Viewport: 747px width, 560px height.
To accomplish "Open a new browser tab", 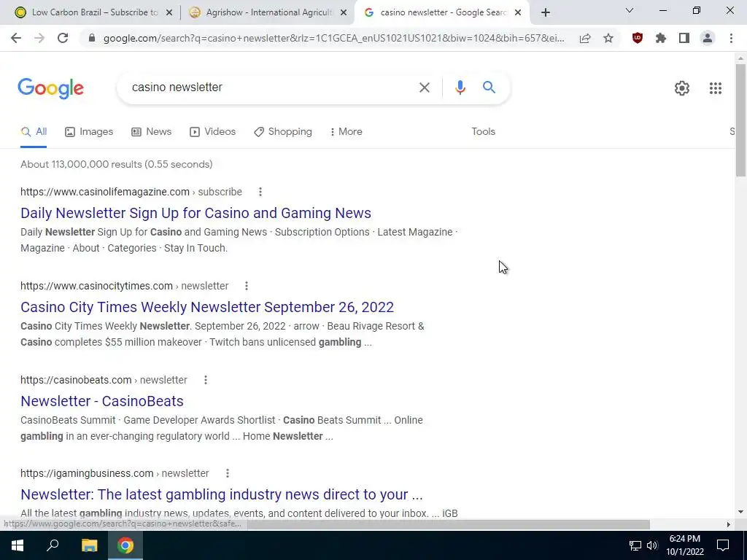I will [x=546, y=12].
